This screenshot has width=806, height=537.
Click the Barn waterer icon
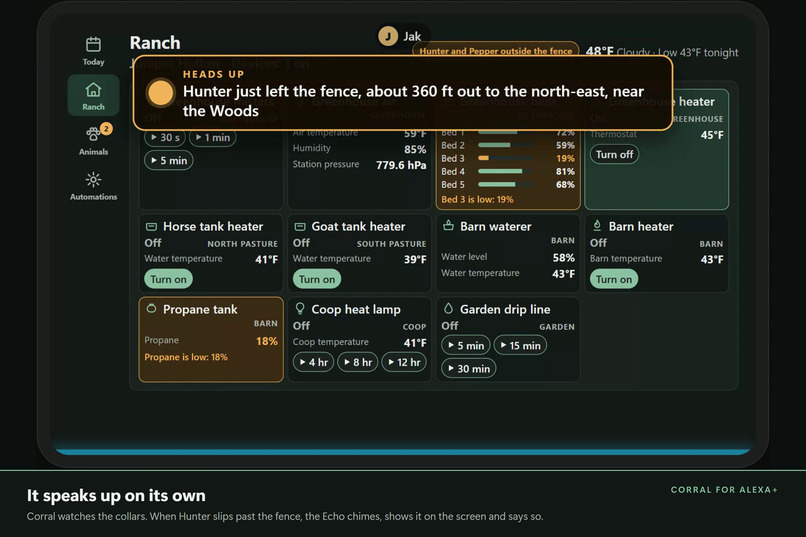[x=448, y=226]
